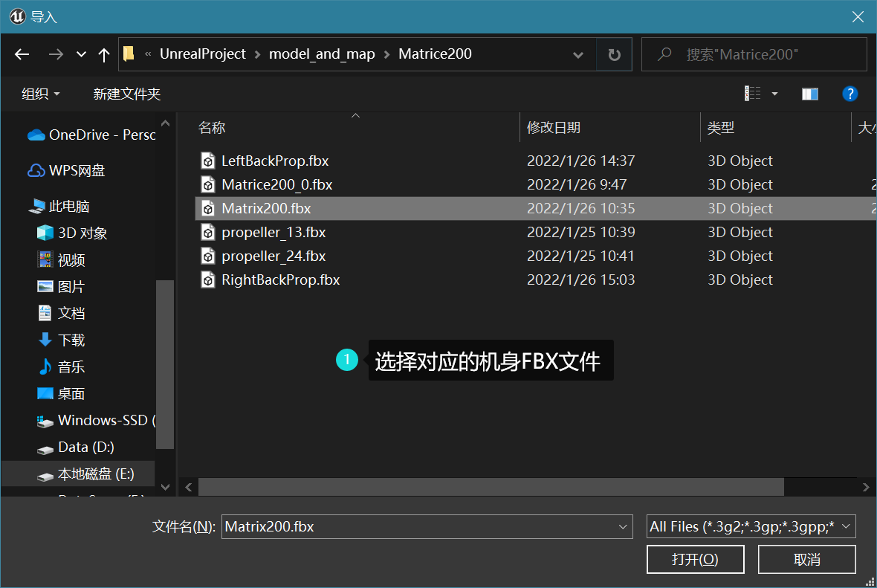
Task: Click the refresh button in address bar
Action: pyautogui.click(x=614, y=54)
